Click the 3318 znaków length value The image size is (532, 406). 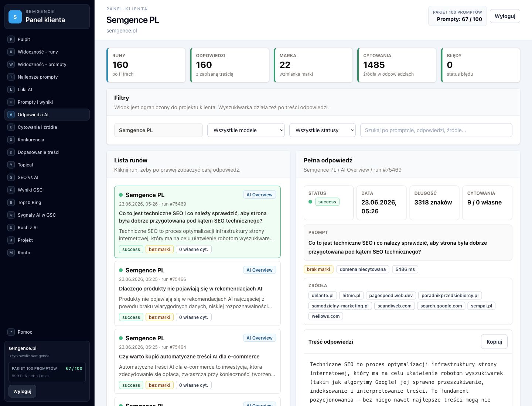[433, 202]
